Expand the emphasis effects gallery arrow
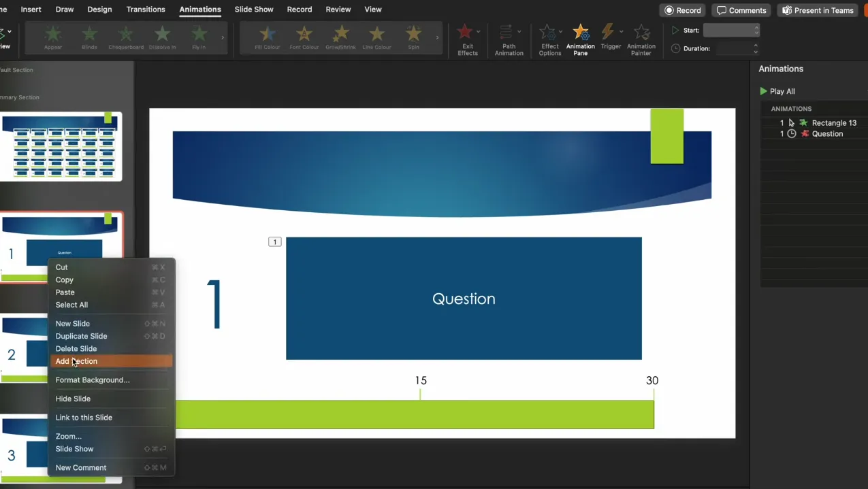 tap(437, 37)
